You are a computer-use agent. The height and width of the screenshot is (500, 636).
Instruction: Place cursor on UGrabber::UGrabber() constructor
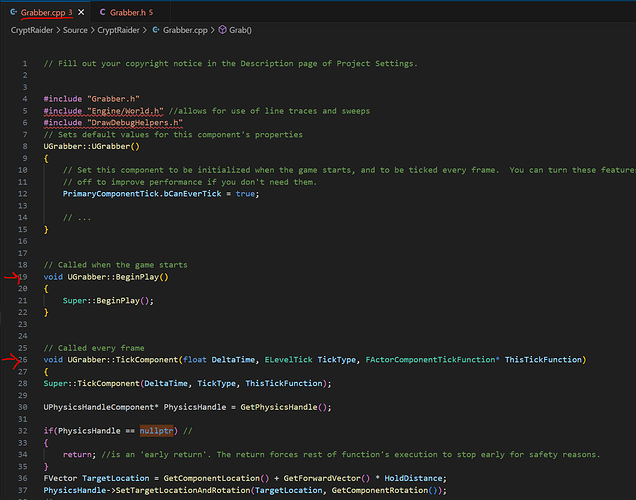(92, 146)
